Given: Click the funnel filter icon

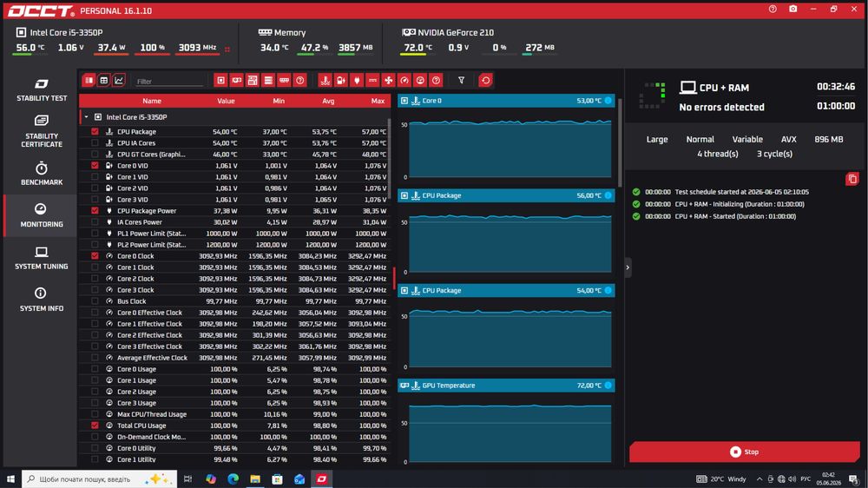Looking at the screenshot, I should [x=461, y=80].
